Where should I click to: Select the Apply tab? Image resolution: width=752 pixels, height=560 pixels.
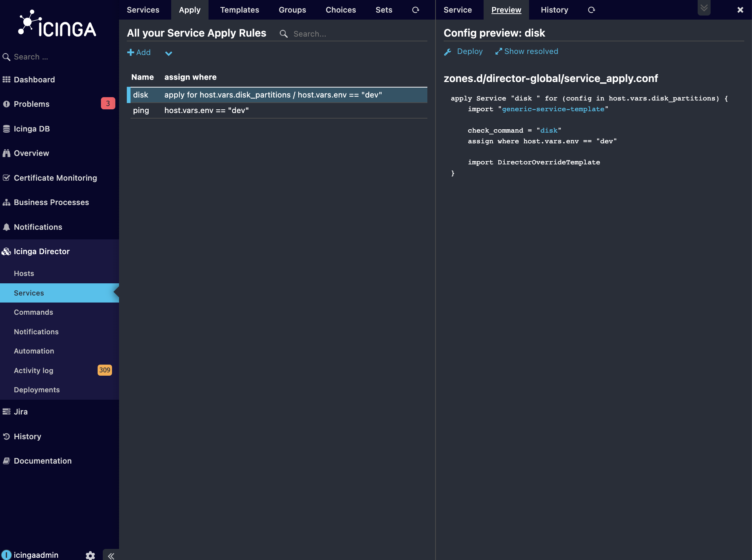tap(190, 10)
